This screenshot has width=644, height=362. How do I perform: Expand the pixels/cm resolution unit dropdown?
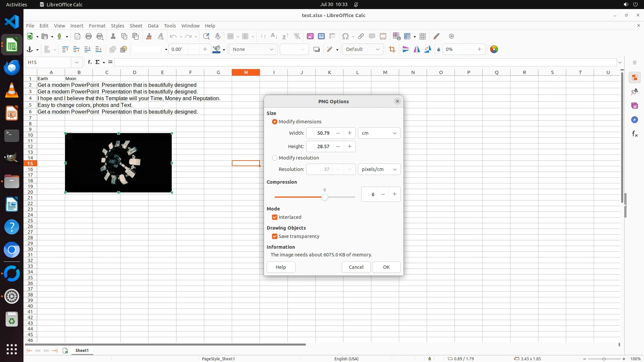tap(379, 169)
